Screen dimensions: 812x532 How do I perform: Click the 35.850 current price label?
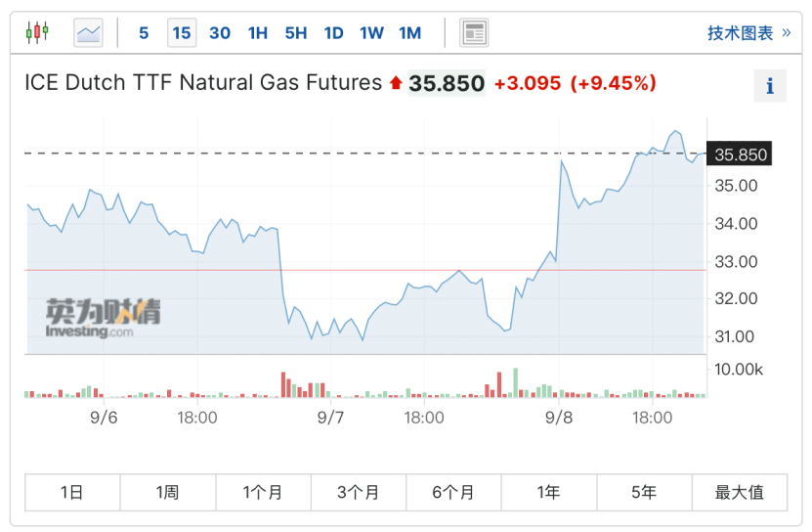(741, 155)
